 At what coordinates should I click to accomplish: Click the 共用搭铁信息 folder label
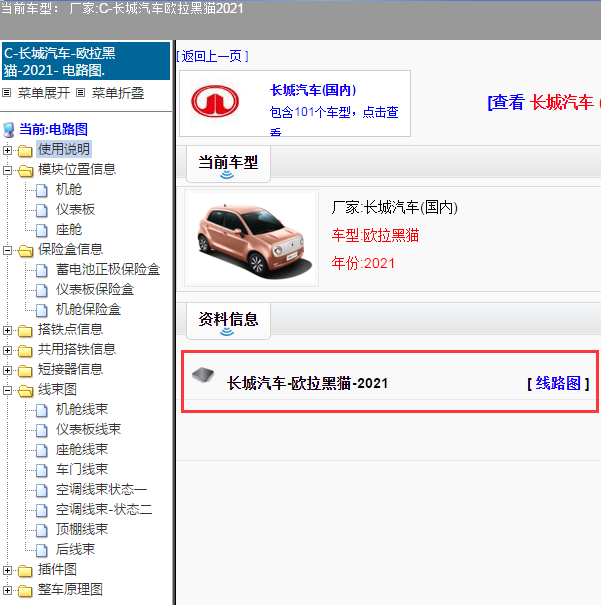point(77,350)
